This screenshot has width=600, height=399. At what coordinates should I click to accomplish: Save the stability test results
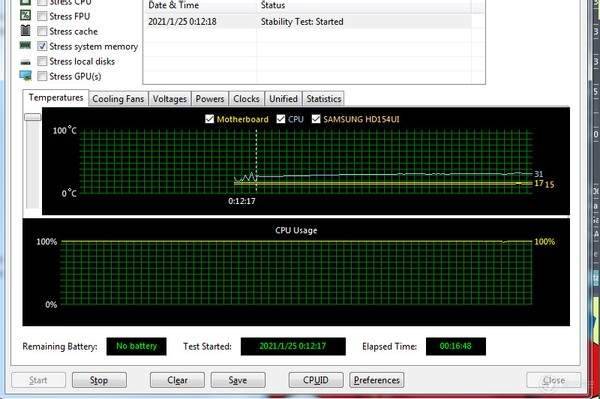point(238,380)
